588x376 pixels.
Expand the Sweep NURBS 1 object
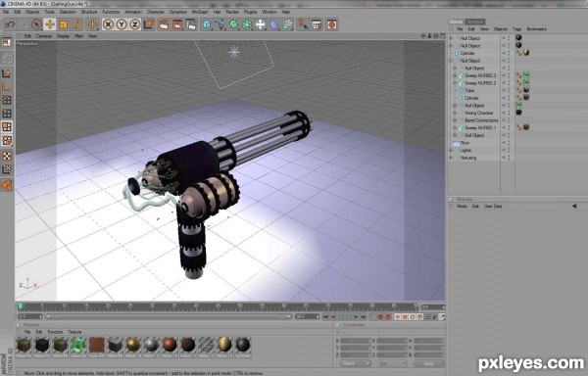point(455,128)
